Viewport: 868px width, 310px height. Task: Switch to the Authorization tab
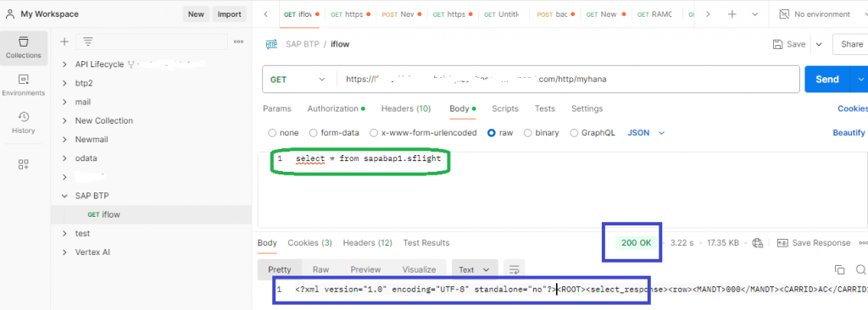pyautogui.click(x=336, y=108)
